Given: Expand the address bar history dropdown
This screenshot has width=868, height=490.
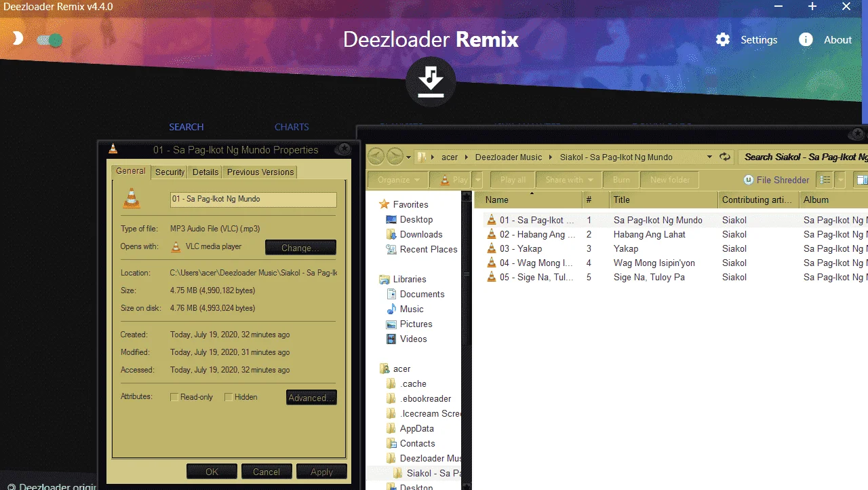Looking at the screenshot, I should (x=709, y=157).
